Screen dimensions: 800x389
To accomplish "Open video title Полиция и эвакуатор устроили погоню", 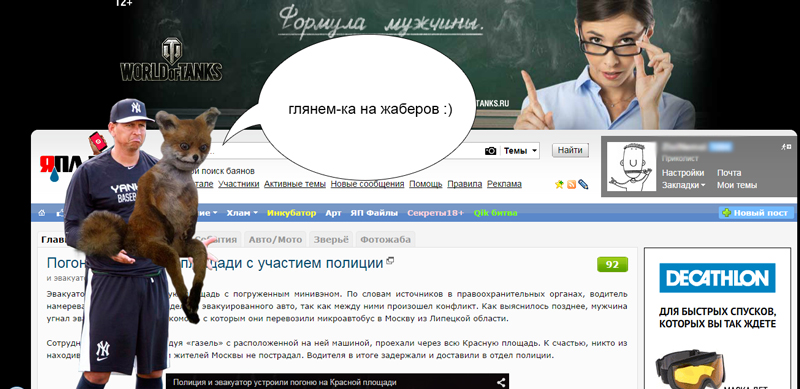I will [x=285, y=382].
